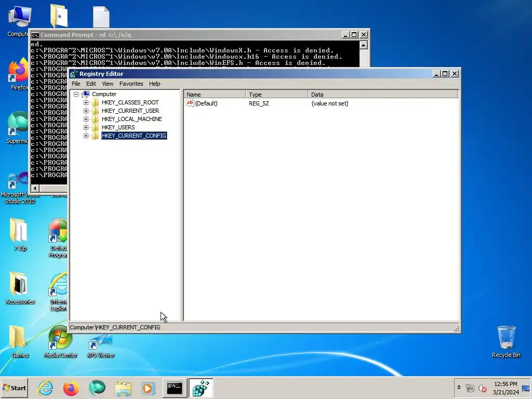This screenshot has height=399, width=532.
Task: Expand the HKEY_CURRENT_CONFIG key
Action: (86, 136)
